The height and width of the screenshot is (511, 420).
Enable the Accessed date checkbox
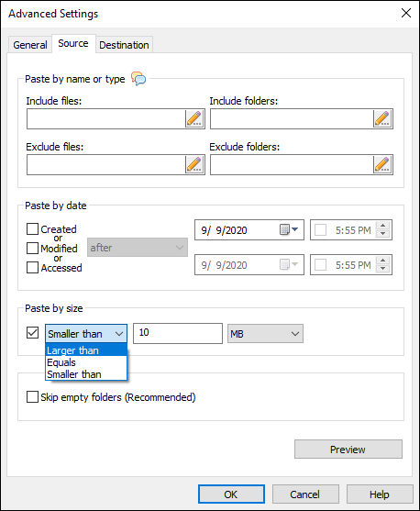click(32, 268)
